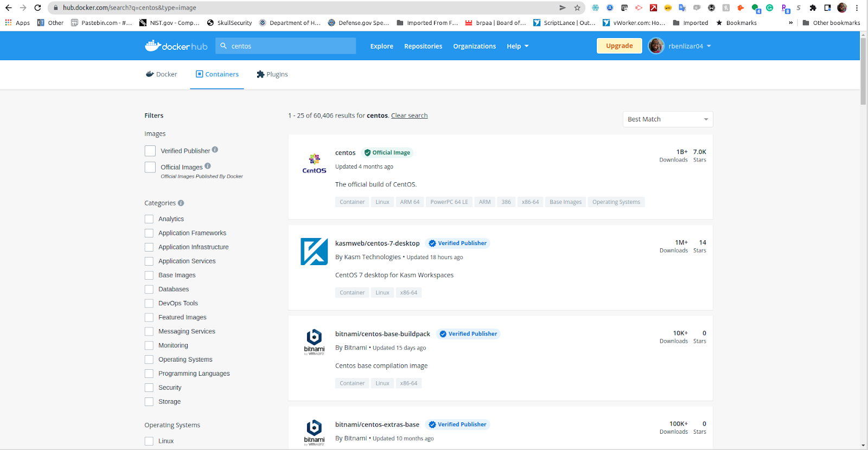Check the Linux operating system filter
This screenshot has width=868, height=450.
149,441
